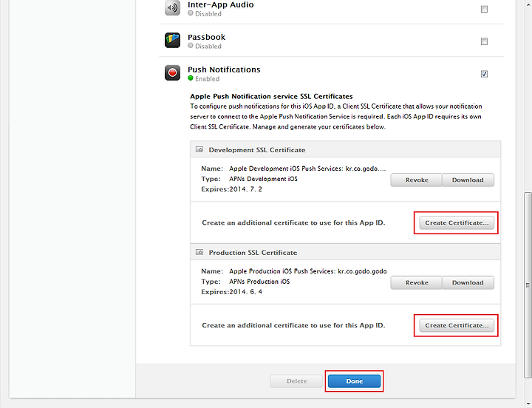Select the 'APNs Development iOS' type value
The height and width of the screenshot is (408, 532).
(263, 179)
